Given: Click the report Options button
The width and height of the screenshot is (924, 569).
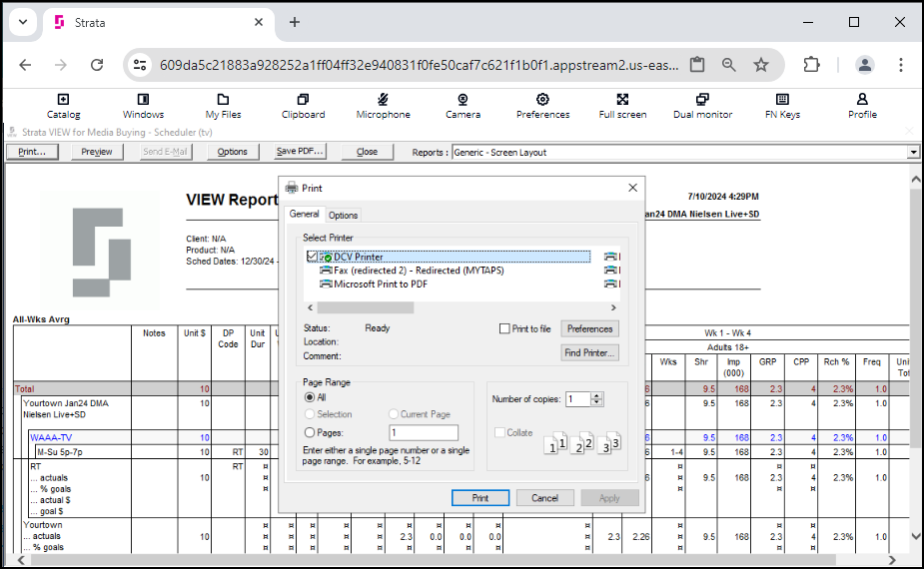Looking at the screenshot, I should [232, 152].
